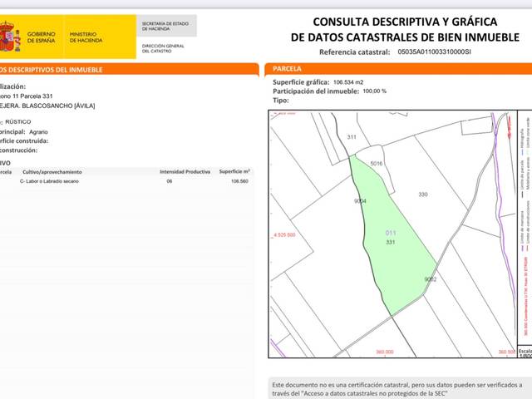Click the participation value '100,00 %'

tap(375, 91)
